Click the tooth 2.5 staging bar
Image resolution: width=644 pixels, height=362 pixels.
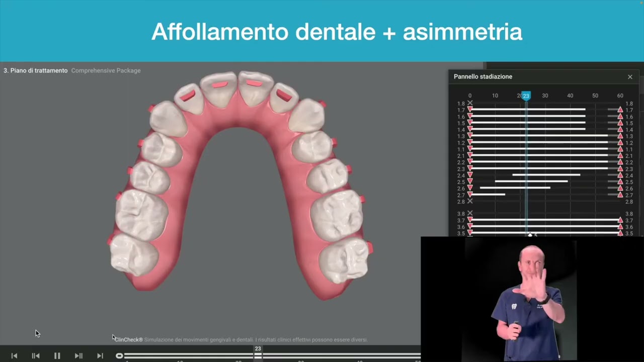(x=531, y=181)
